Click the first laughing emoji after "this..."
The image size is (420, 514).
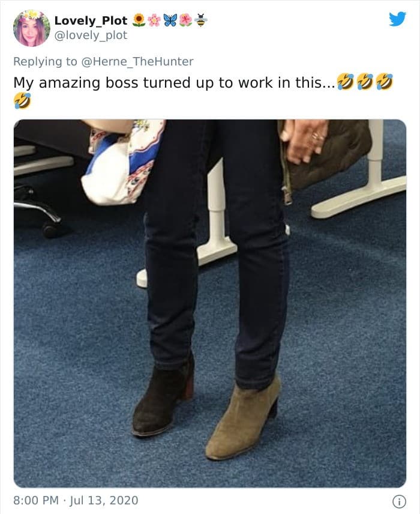point(346,82)
